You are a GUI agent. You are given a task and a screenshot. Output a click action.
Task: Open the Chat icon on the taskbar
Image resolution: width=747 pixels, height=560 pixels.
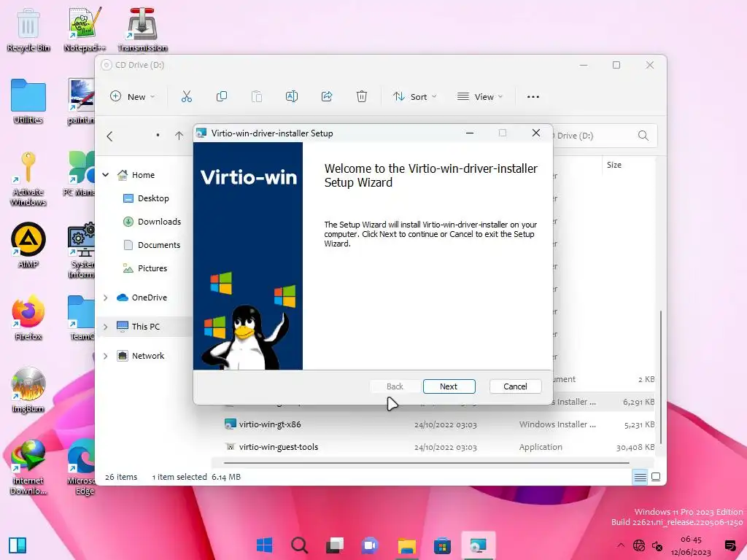(371, 545)
